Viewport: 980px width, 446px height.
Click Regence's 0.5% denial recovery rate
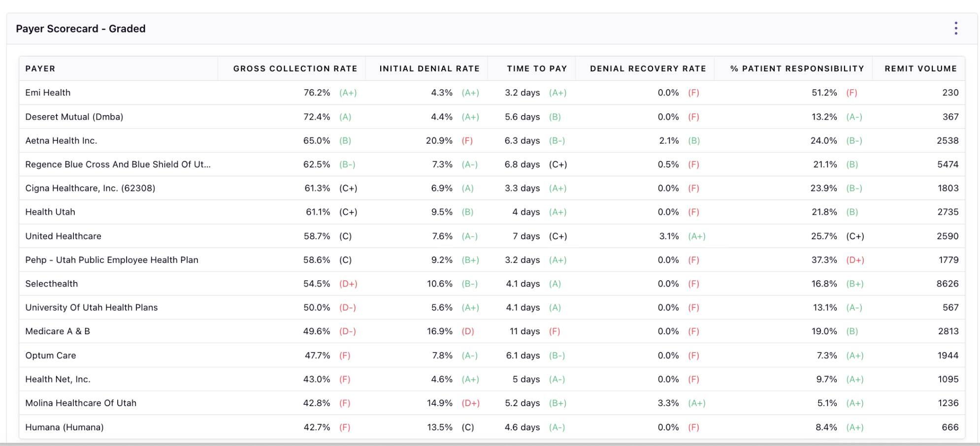pyautogui.click(x=668, y=164)
